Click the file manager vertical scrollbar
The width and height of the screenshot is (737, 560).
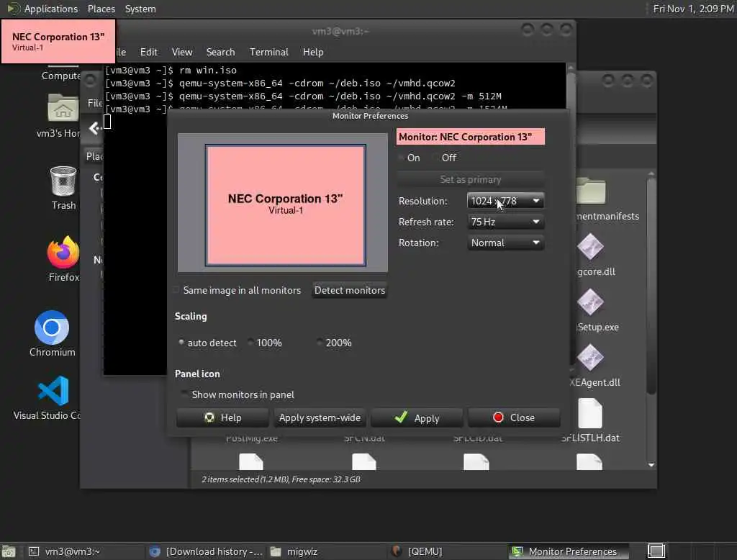point(651,286)
